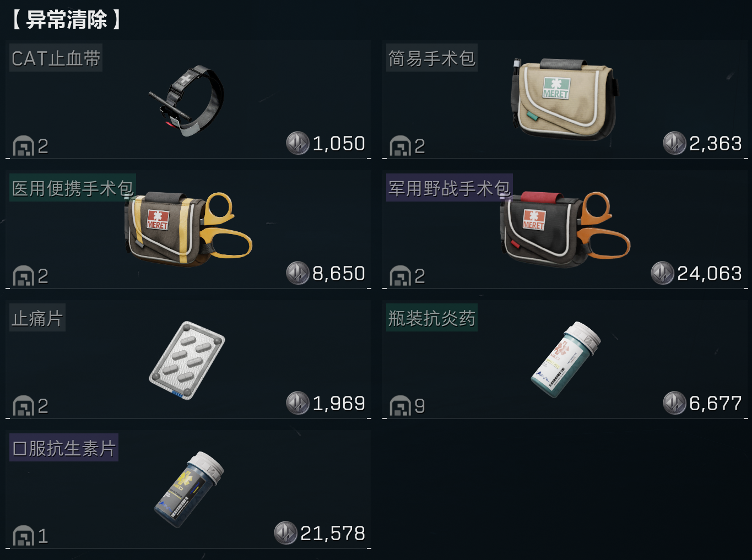Screen dimensions: 752x560
Task: Click the stash count icon for 瓶装抗炎药
Action: [x=401, y=406]
